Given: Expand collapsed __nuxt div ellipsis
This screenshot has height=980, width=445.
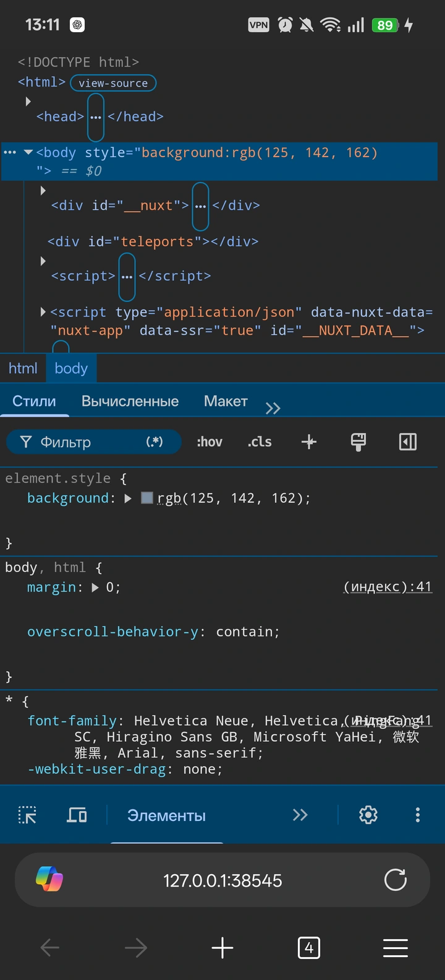Looking at the screenshot, I should coord(200,205).
